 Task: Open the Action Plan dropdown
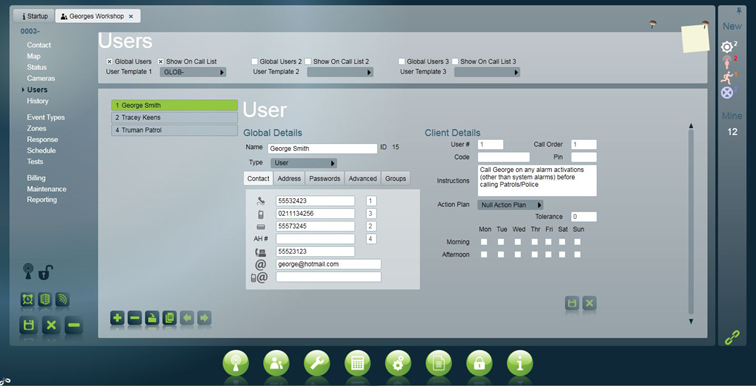pyautogui.click(x=510, y=205)
